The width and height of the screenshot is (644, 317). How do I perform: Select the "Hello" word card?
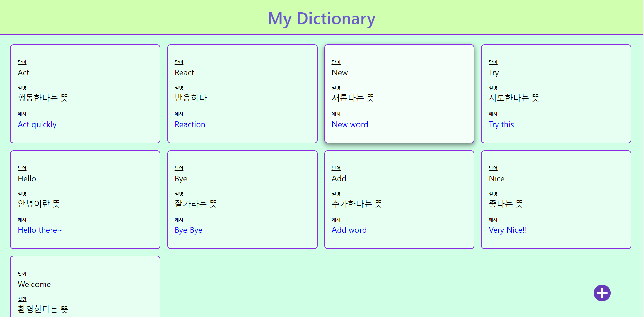(x=85, y=199)
